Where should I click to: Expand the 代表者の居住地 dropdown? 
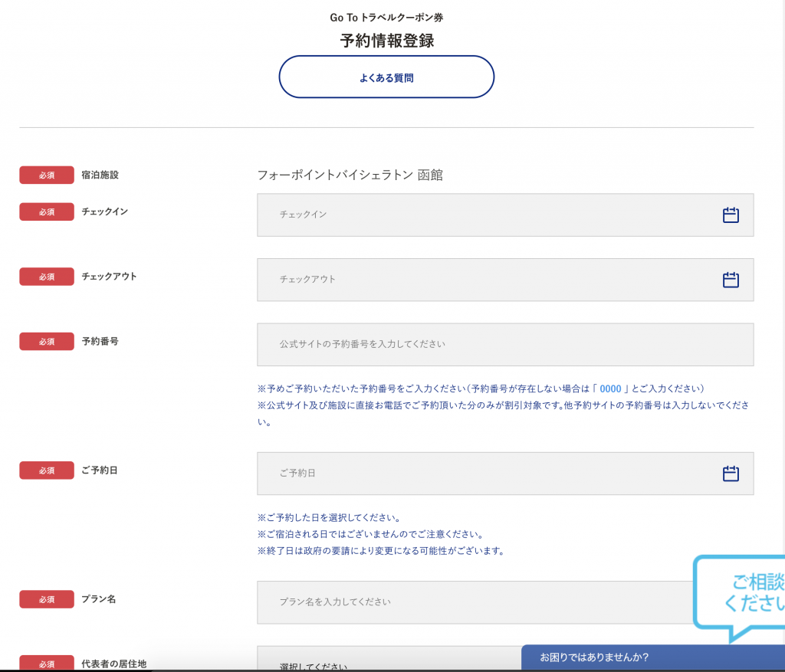(x=389, y=659)
